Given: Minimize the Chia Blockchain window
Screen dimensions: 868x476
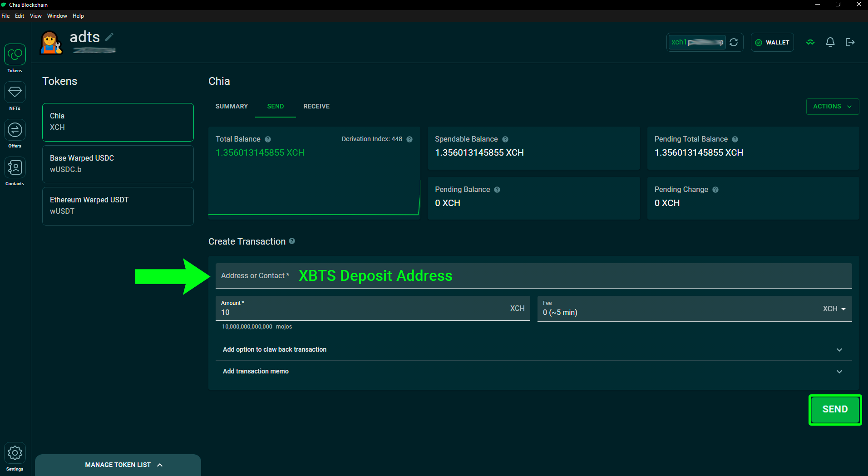Looking at the screenshot, I should 818,5.
